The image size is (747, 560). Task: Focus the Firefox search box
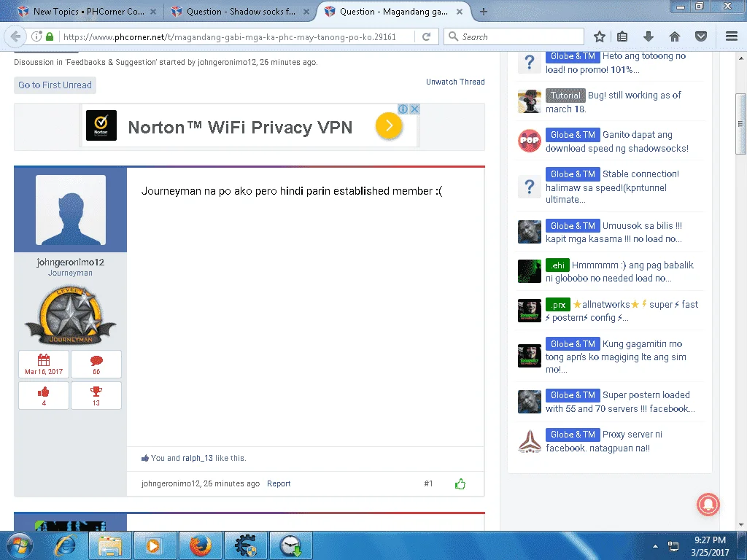pos(514,36)
